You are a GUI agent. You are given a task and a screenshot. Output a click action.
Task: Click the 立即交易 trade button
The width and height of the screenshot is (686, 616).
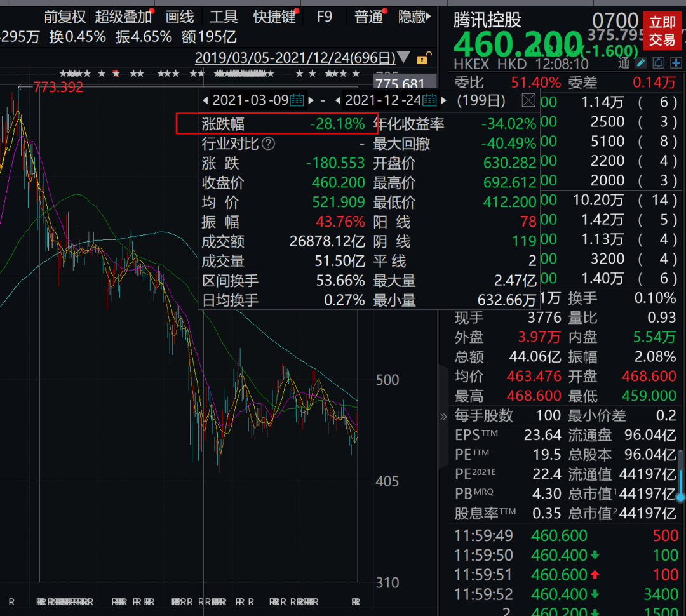(662, 30)
